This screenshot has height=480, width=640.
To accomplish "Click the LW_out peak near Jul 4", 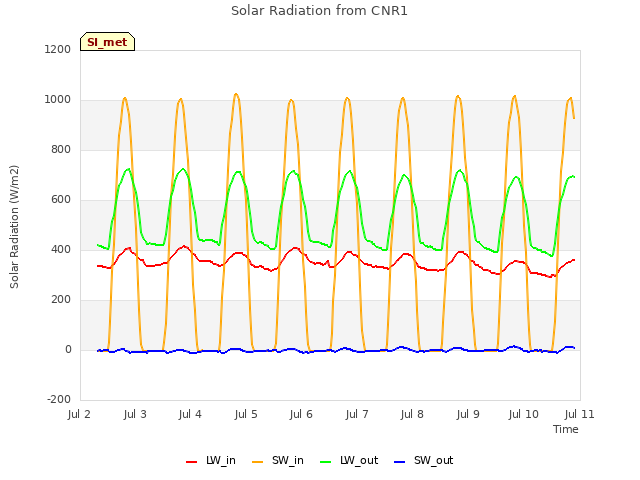I will pyautogui.click(x=182, y=169).
